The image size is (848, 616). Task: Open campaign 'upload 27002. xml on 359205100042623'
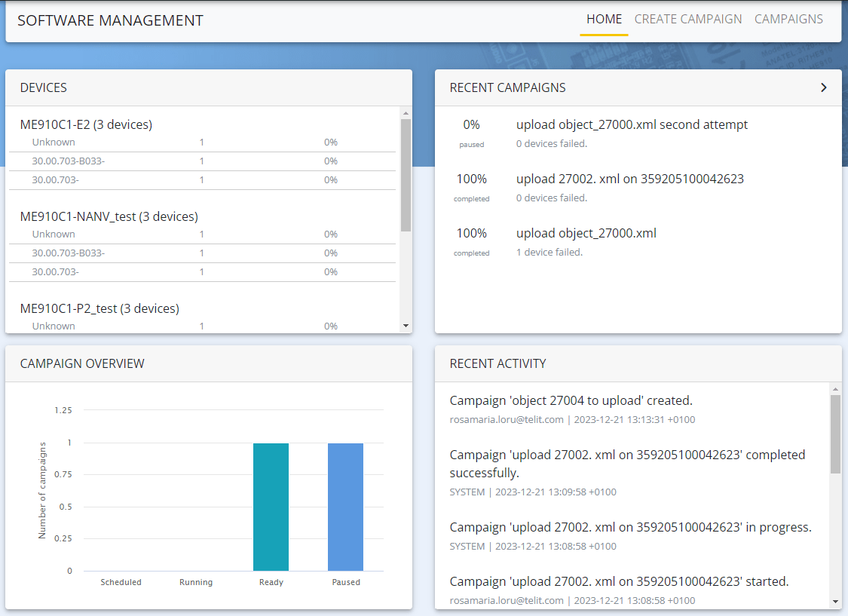pos(630,179)
